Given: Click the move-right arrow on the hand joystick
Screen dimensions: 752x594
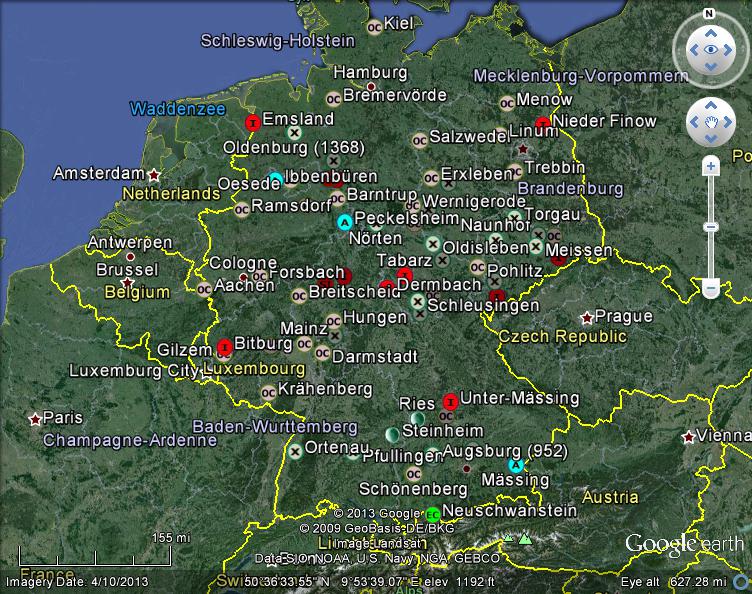Looking at the screenshot, I should 728,122.
